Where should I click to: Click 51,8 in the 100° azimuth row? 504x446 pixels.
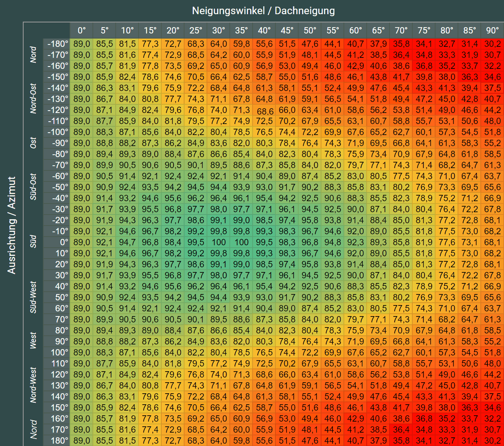coord(493,352)
